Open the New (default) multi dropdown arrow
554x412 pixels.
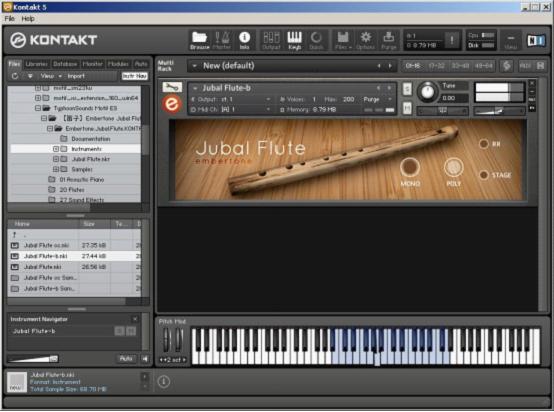194,66
